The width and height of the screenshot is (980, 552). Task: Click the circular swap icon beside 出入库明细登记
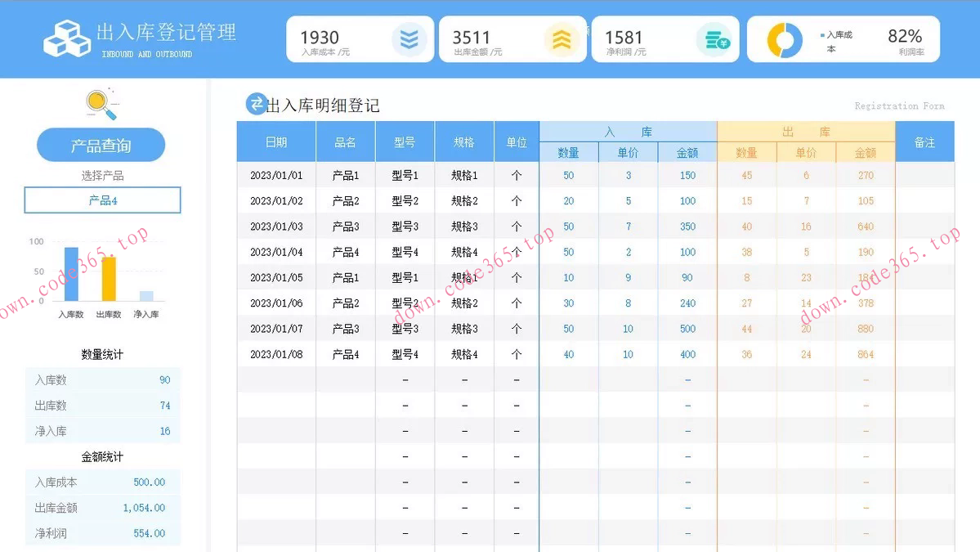[257, 104]
